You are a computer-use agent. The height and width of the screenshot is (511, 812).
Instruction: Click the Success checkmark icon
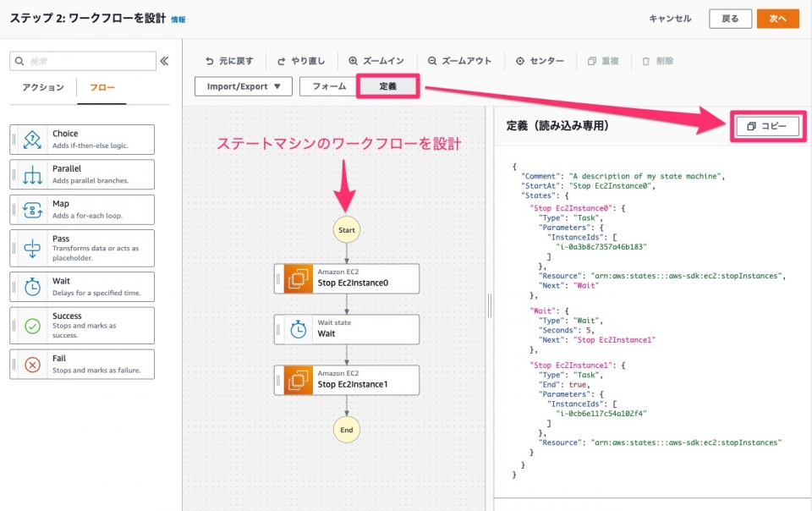tap(32, 325)
